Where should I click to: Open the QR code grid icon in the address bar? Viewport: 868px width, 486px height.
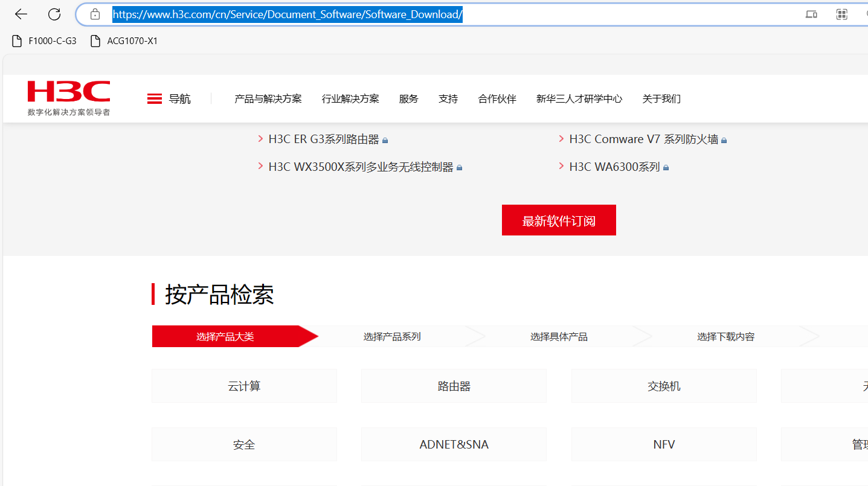point(842,14)
